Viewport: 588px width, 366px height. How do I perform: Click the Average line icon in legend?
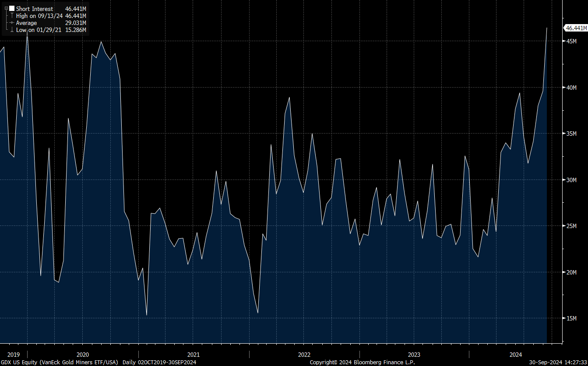pos(12,23)
